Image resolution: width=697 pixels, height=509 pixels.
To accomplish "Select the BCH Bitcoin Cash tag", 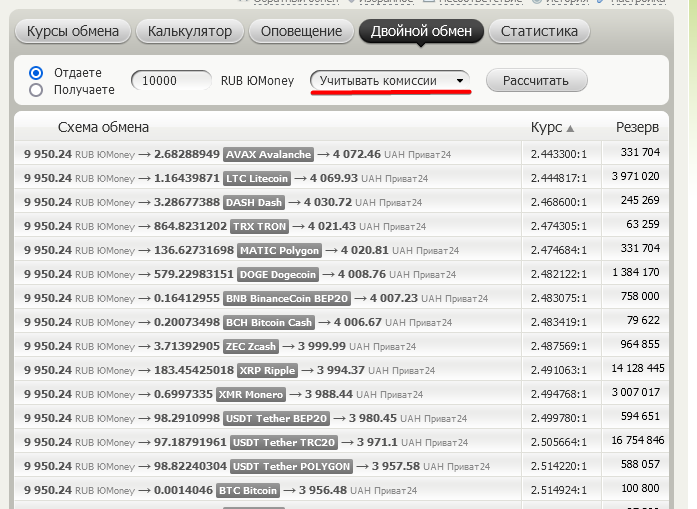I will 269,322.
